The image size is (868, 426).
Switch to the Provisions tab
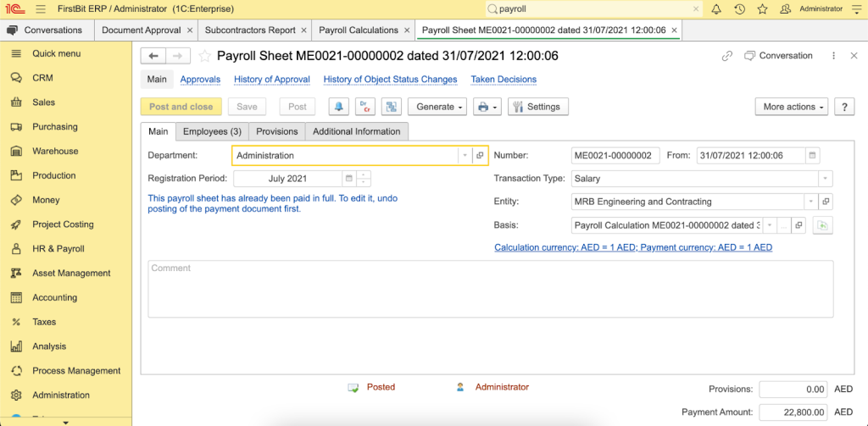[x=277, y=131]
